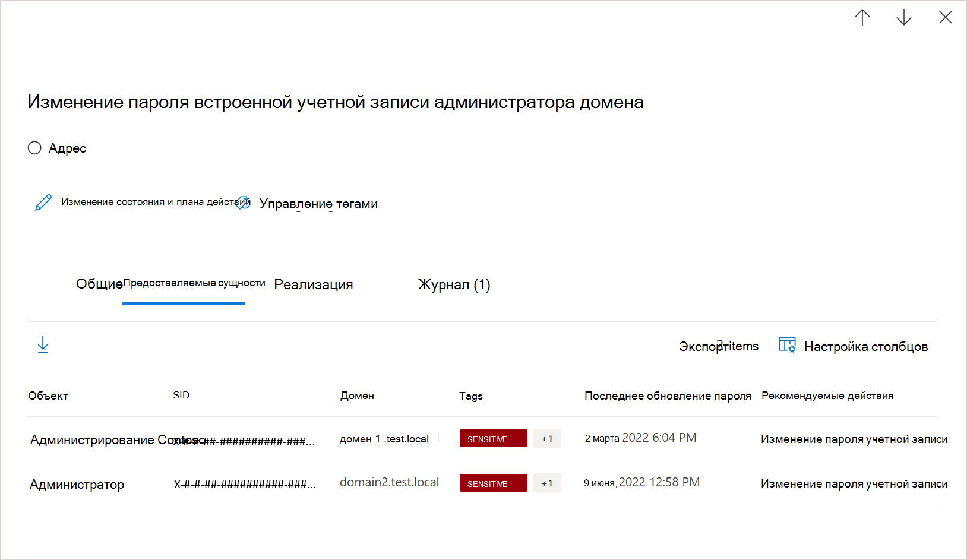Sort by the Домен column header

pyautogui.click(x=357, y=396)
